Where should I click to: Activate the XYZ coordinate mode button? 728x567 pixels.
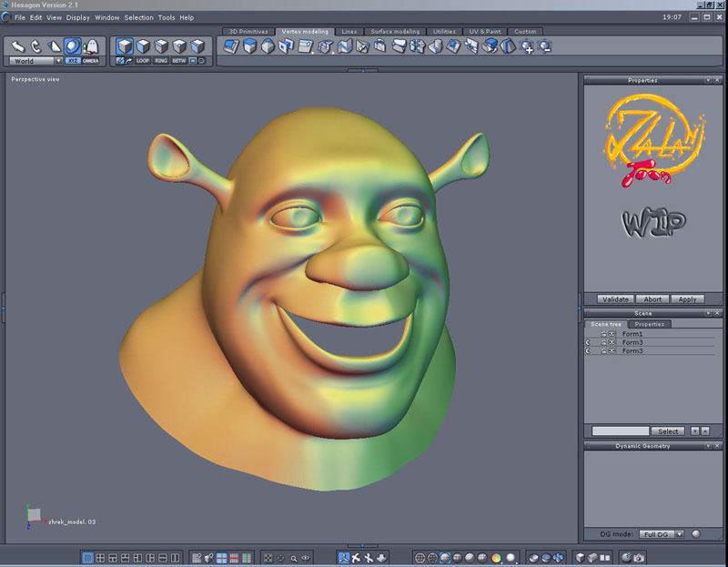click(71, 61)
